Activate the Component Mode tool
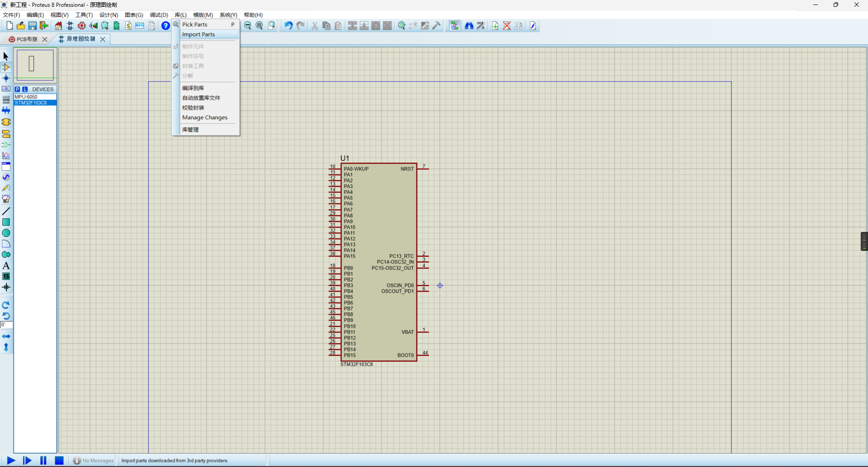Image resolution: width=868 pixels, height=467 pixels. coord(6,67)
